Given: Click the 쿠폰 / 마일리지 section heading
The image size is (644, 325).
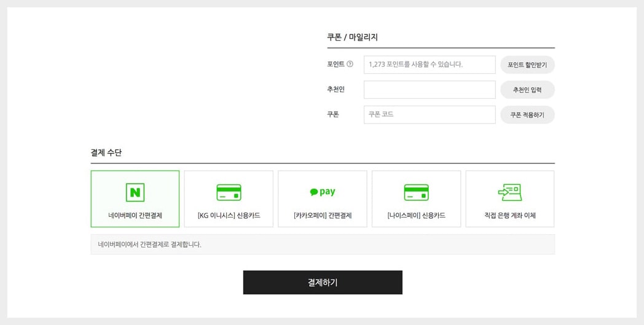Looking at the screenshot, I should [x=352, y=37].
